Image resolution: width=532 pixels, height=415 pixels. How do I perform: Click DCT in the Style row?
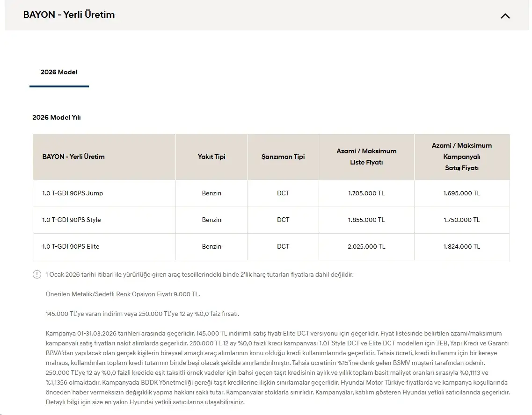(283, 220)
